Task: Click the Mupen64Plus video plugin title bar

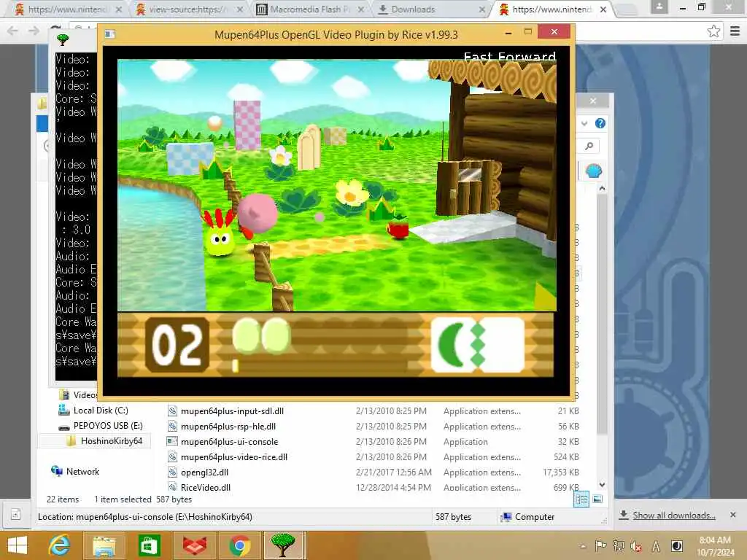Action: [336, 34]
